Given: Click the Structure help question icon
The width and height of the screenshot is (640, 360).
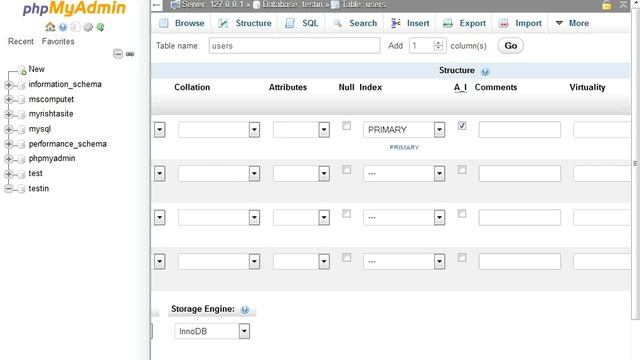Looking at the screenshot, I should (484, 71).
